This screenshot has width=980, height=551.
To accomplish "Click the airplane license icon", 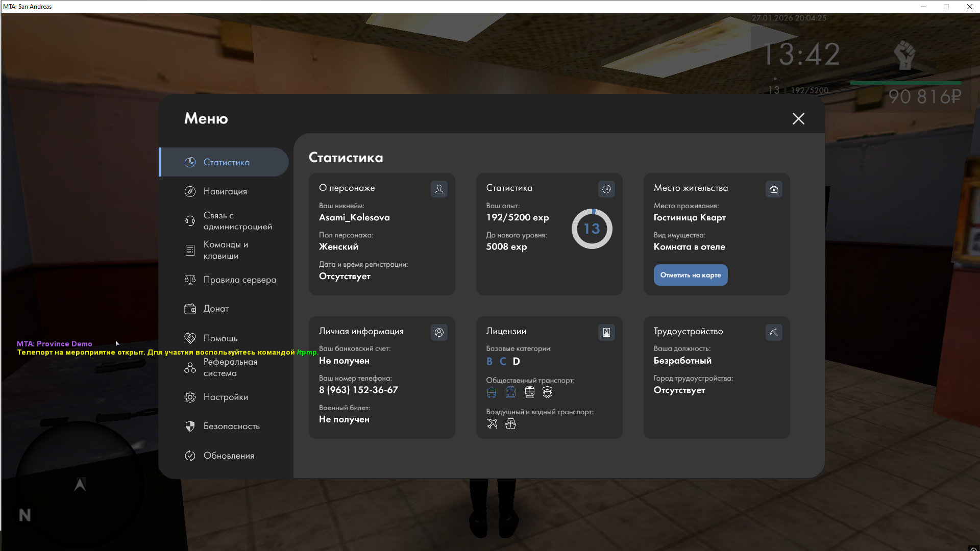I will tap(492, 423).
